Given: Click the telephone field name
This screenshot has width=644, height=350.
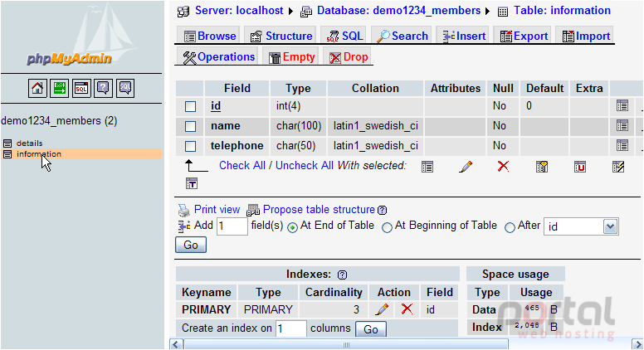Looking at the screenshot, I should click(x=237, y=146).
